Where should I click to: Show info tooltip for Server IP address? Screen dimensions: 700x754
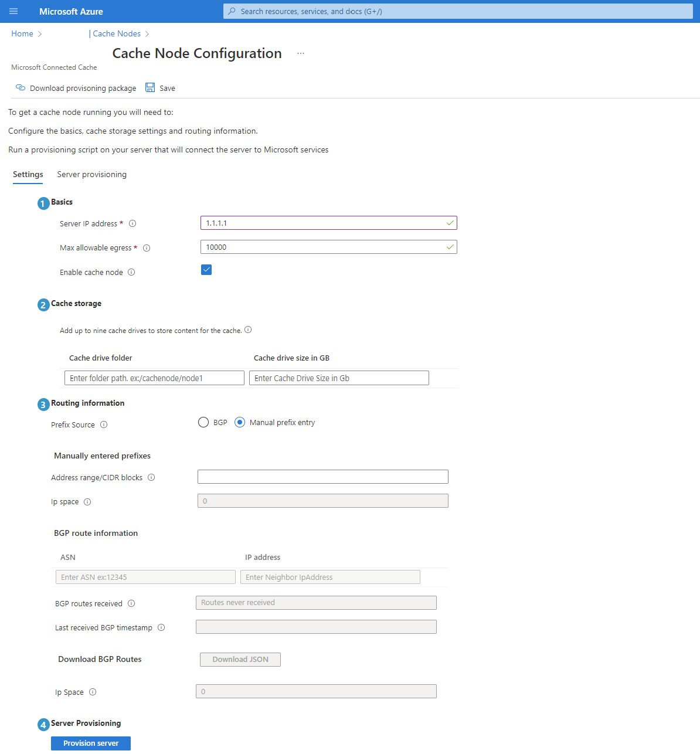[132, 223]
